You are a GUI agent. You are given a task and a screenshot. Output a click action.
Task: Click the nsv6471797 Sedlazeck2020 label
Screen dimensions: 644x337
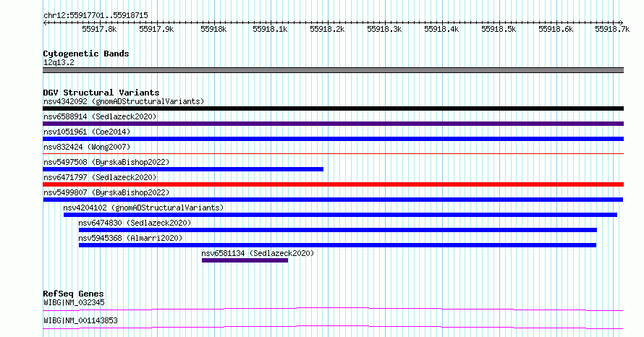click(100, 177)
